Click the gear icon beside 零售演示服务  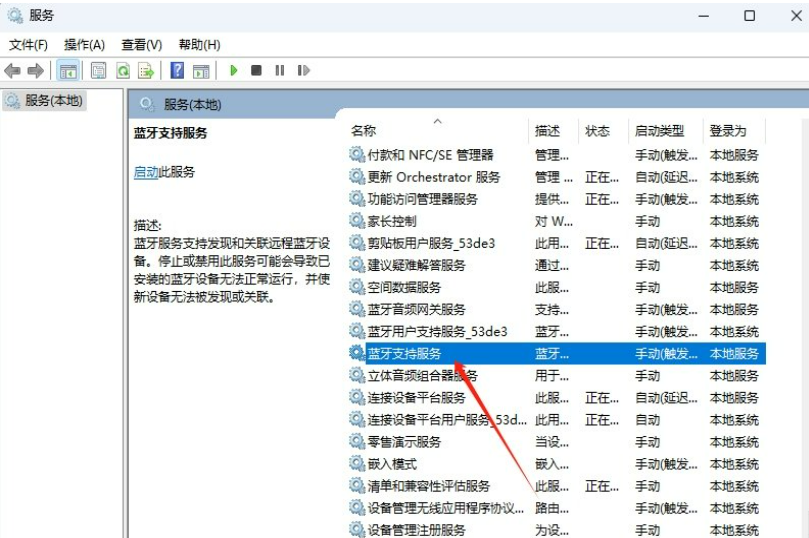(x=357, y=441)
